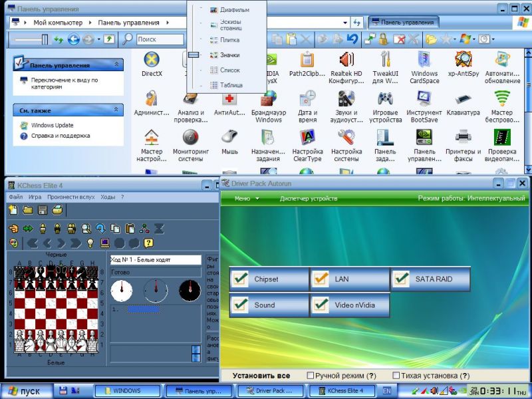Viewport: 532px width, 399px height.
Task: Click the print icon in KChess toolbar
Action: [57, 210]
